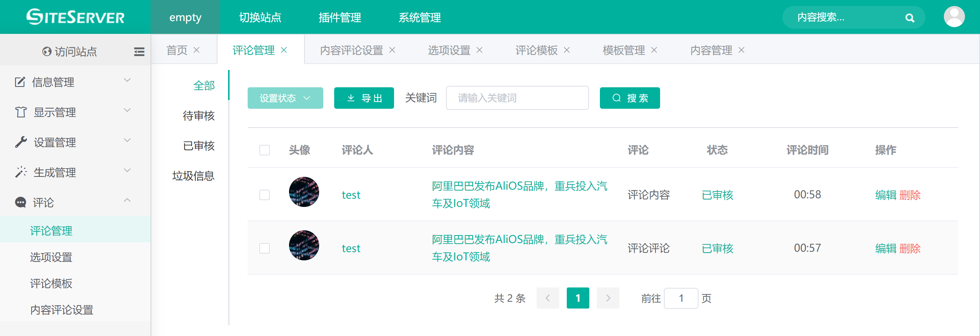Toggle the select-all checkbox in table header
Viewport: 980px width, 336px height.
[265, 150]
